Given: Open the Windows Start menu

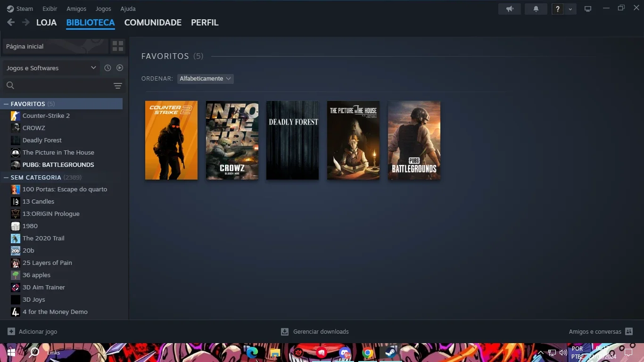Looking at the screenshot, I should 11,353.
